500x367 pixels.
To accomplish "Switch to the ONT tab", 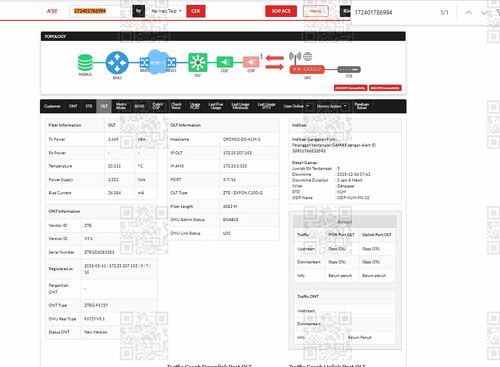I will click(x=73, y=106).
